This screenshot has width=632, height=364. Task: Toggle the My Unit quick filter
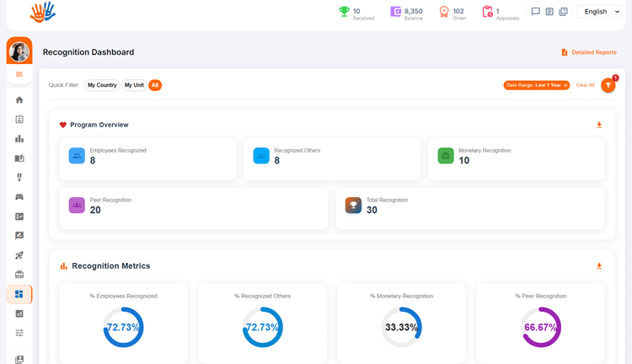tap(134, 85)
